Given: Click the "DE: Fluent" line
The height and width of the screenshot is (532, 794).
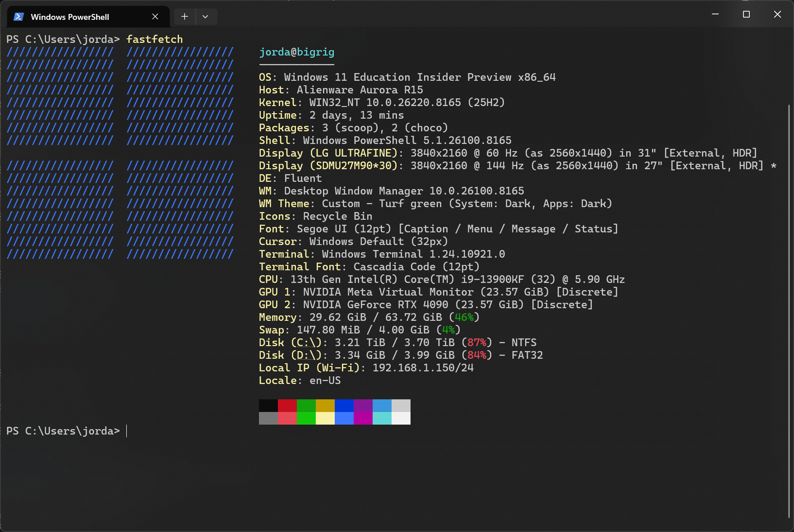Looking at the screenshot, I should [291, 178].
